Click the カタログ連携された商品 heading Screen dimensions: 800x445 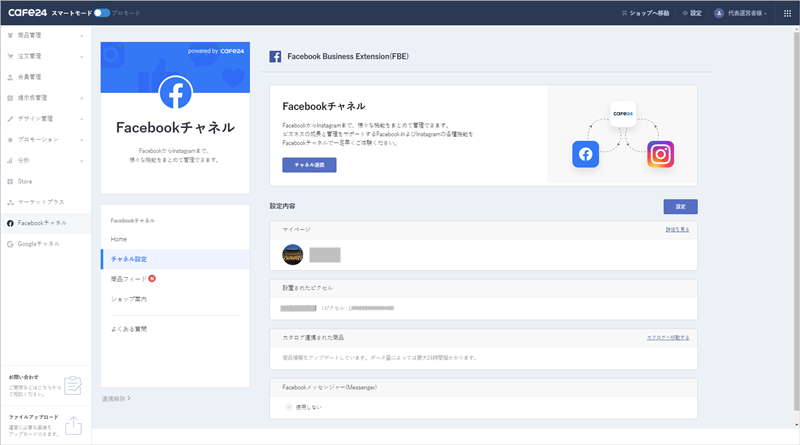[313, 338]
